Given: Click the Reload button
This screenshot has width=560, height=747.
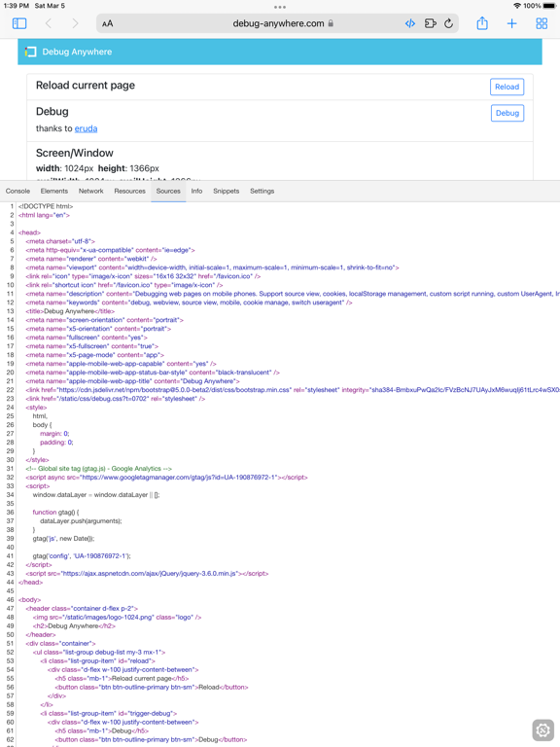Looking at the screenshot, I should [507, 87].
